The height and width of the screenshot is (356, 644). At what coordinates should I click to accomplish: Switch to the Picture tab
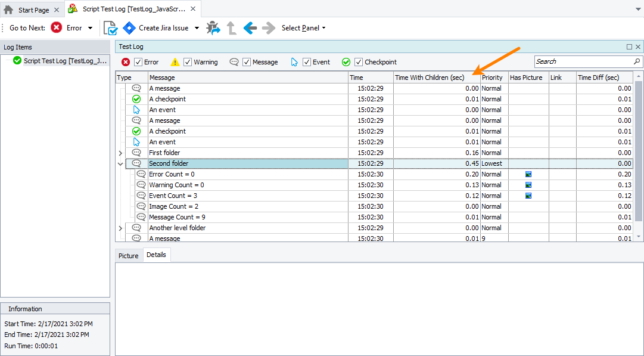128,255
